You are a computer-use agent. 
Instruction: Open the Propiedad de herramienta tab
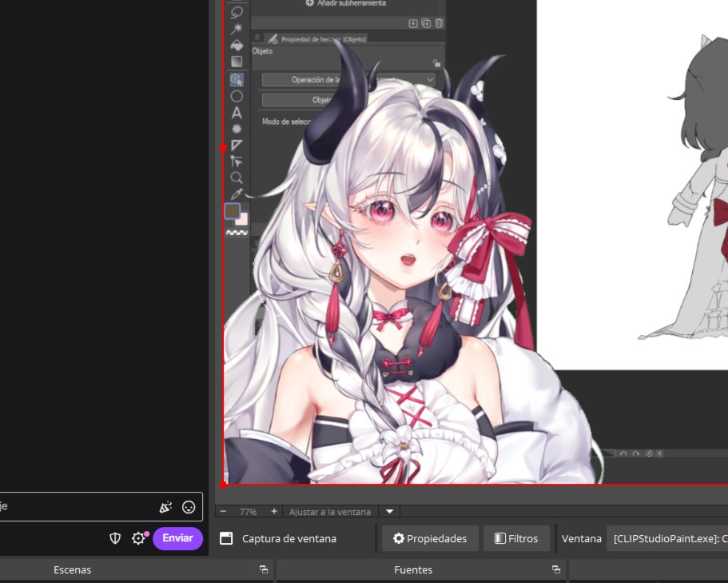point(317,39)
